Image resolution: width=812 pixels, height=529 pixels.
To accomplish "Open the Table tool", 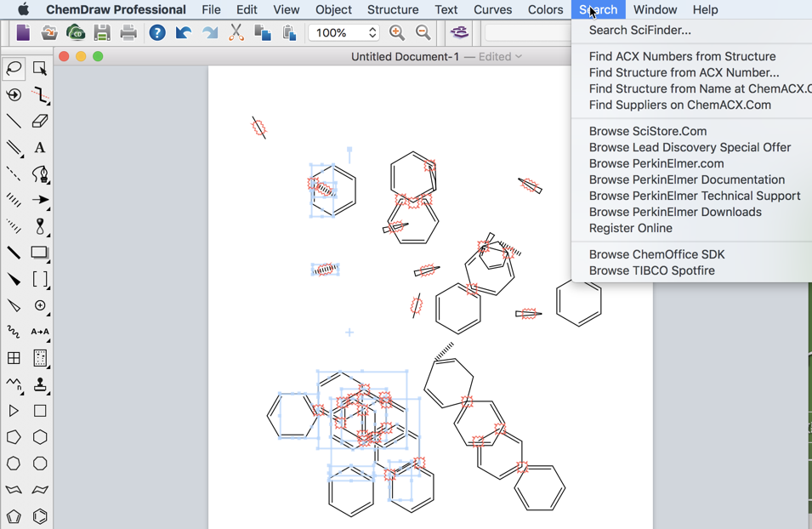I will (12, 359).
